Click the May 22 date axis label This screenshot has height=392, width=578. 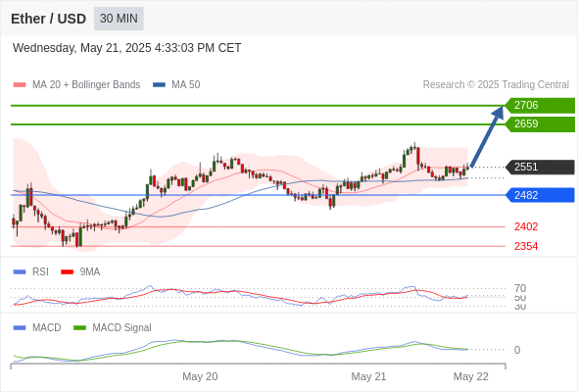click(471, 376)
